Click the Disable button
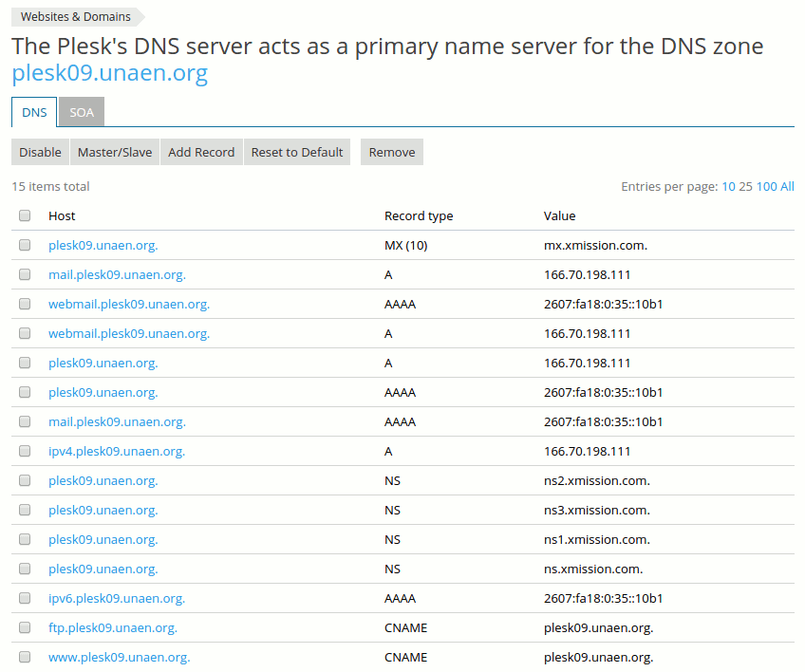Screen dimensions: 805x672 [40, 152]
